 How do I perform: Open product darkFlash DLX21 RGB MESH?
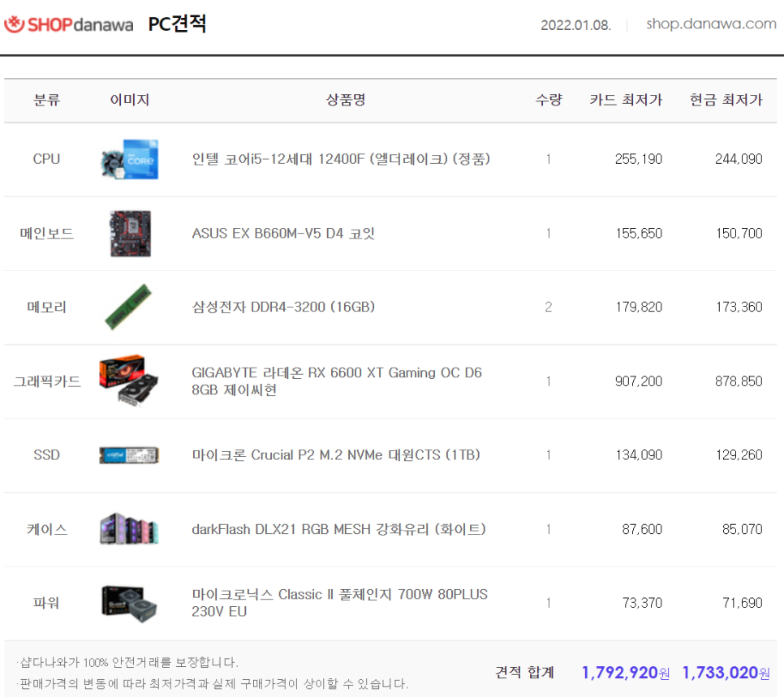338,529
